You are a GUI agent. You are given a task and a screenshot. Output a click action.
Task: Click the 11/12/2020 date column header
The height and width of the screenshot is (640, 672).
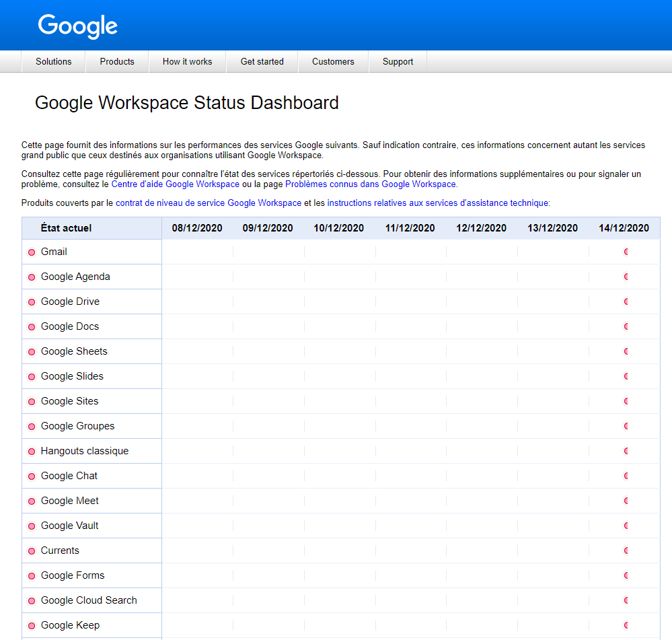coord(410,228)
